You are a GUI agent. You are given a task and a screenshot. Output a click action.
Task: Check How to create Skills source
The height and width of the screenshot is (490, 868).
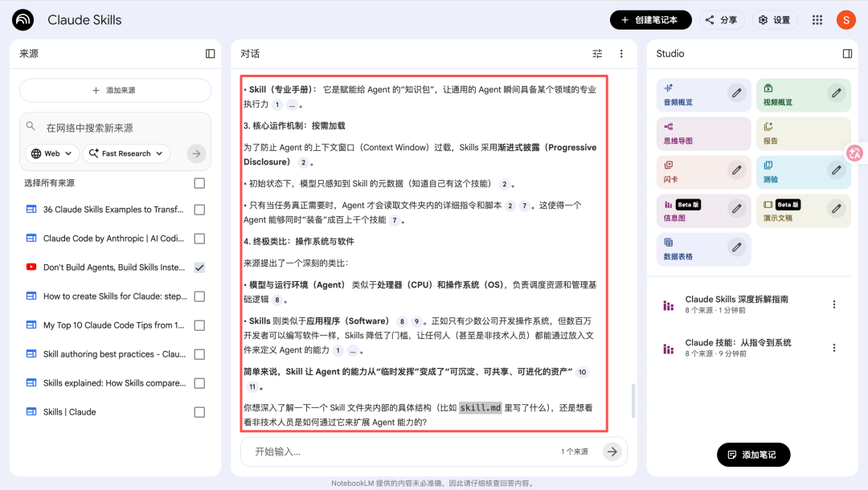(x=199, y=296)
